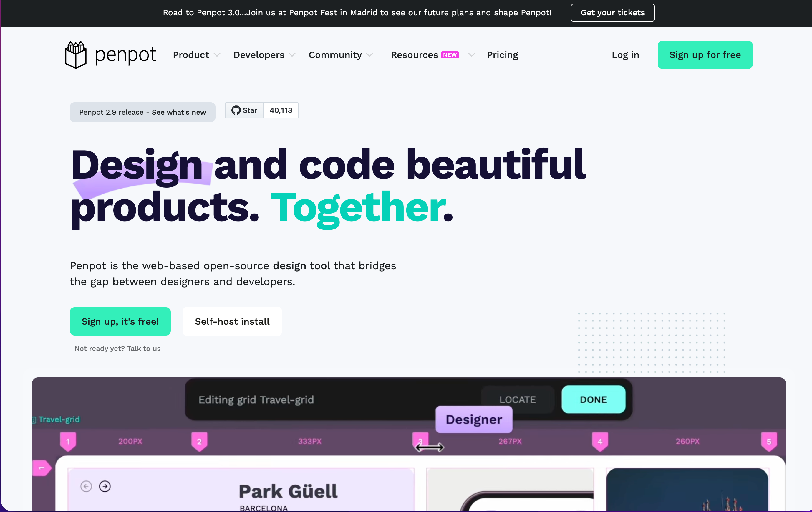
Task: Open the Community dropdown menu
Action: (341, 55)
